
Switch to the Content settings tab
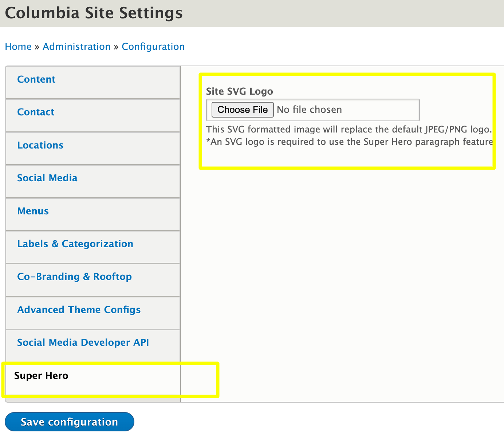pos(36,79)
